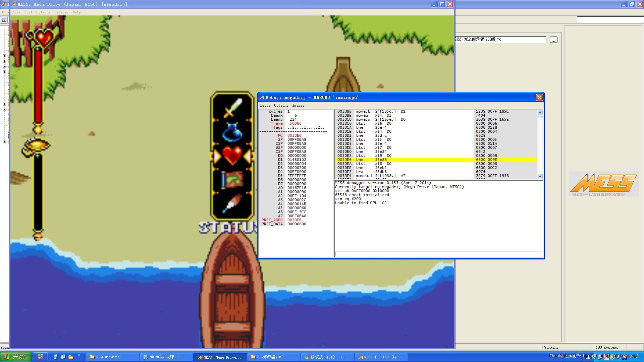Viewport: 644px width, 362px height.
Task: Click the MESS logo image
Action: pos(603,184)
